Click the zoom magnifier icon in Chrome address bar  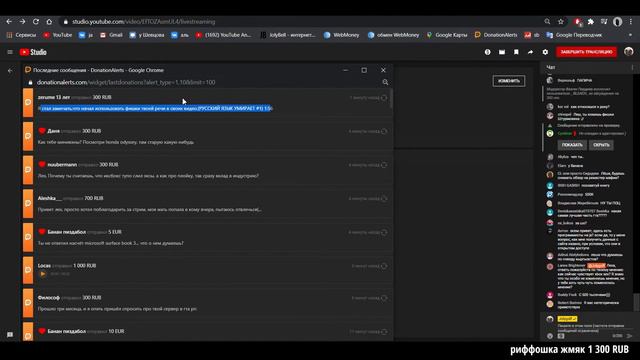547,22
